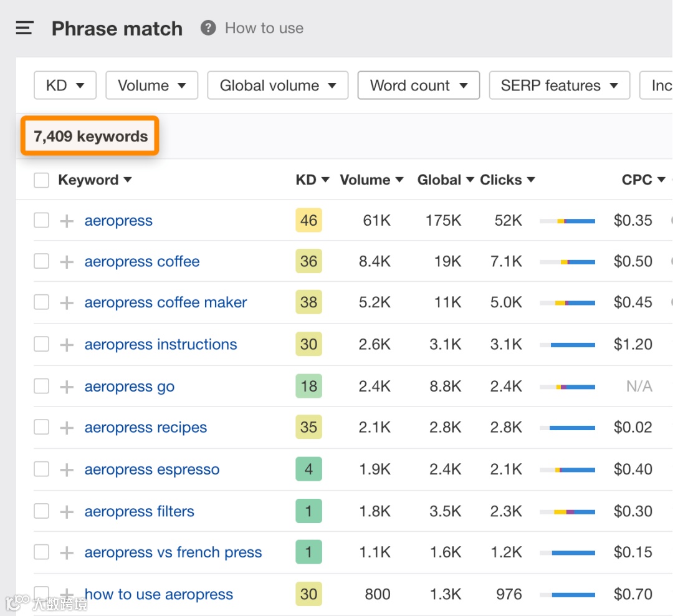This screenshot has height=616, width=673.
Task: Click plus icon next to aeropress
Action: point(67,221)
